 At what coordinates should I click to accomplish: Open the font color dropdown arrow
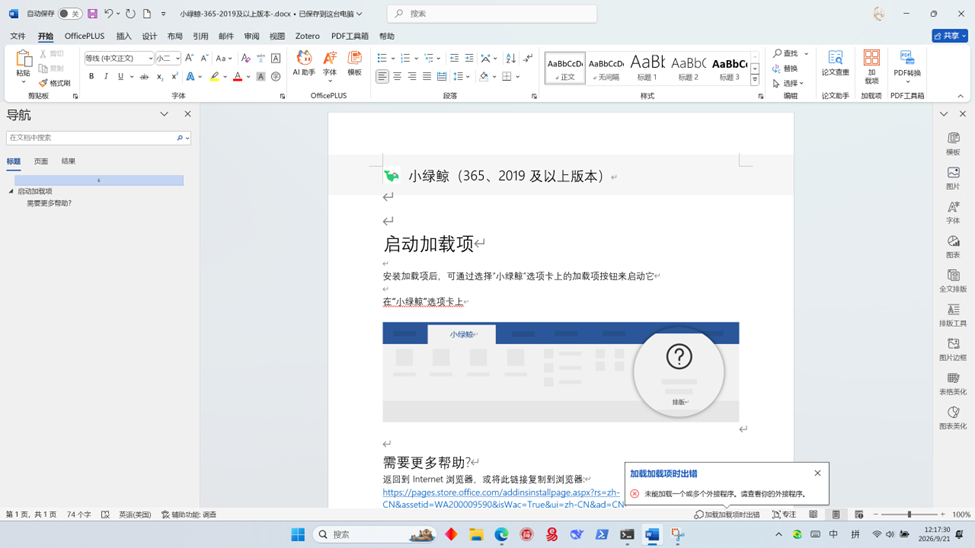(248, 77)
